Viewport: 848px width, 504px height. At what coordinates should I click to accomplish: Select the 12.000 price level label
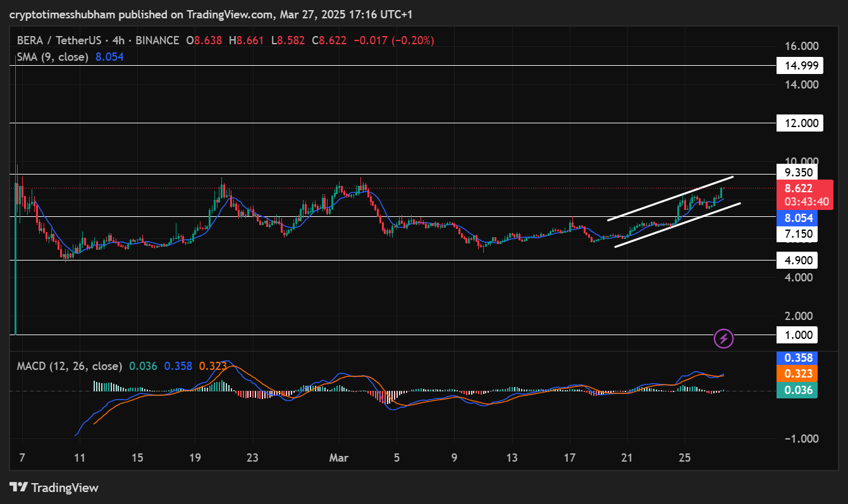point(799,123)
